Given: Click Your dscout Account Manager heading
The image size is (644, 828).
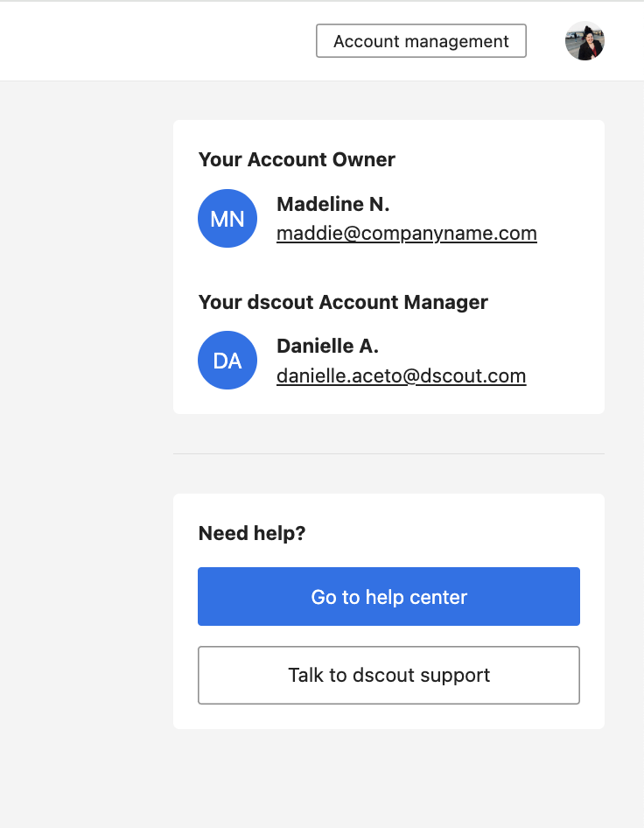Looking at the screenshot, I should 343,302.
